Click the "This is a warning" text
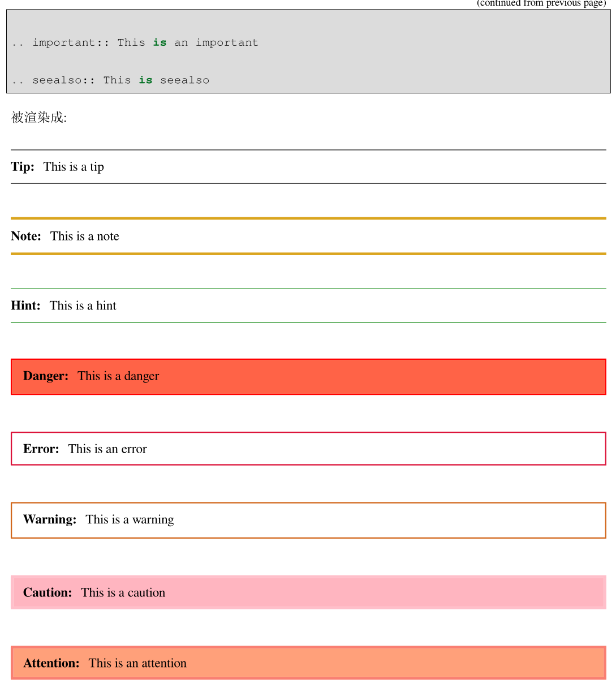Screen dimensions: 616x688 click(x=130, y=520)
